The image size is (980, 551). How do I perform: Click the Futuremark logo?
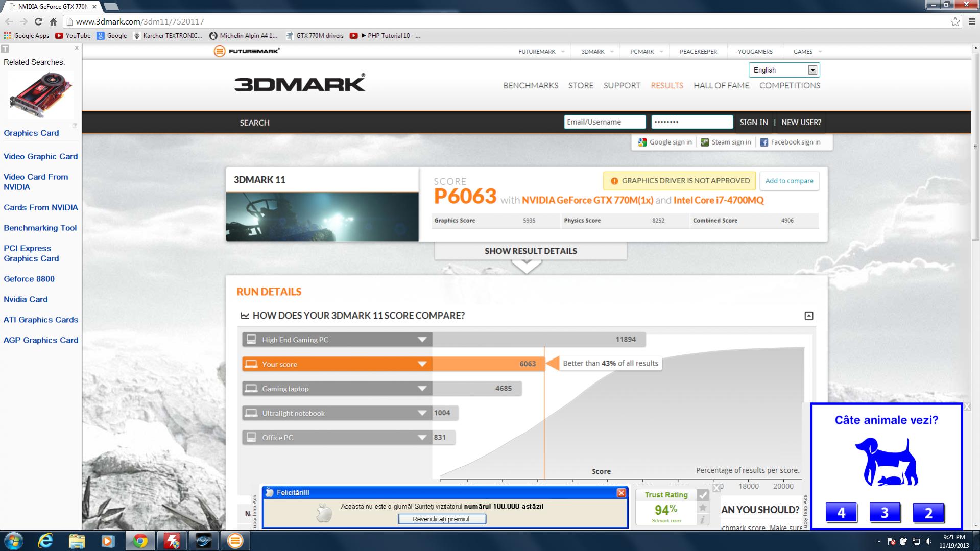(247, 51)
